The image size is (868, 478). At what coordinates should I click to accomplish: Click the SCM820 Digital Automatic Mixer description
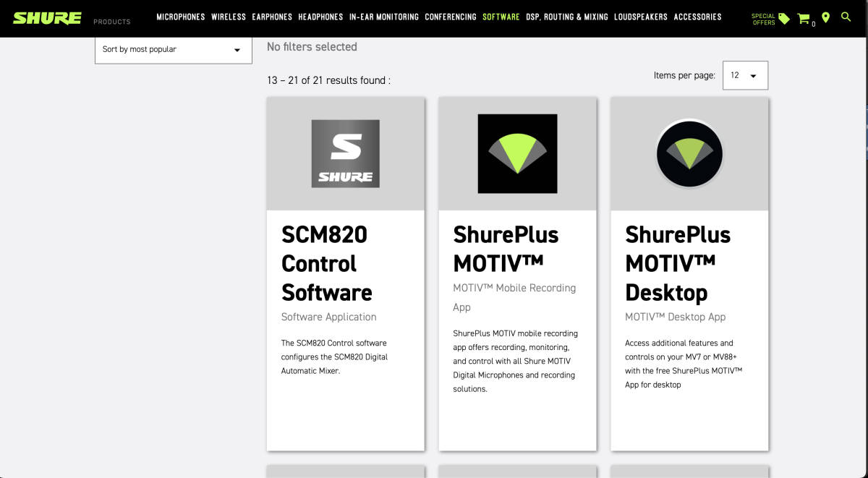coord(335,357)
